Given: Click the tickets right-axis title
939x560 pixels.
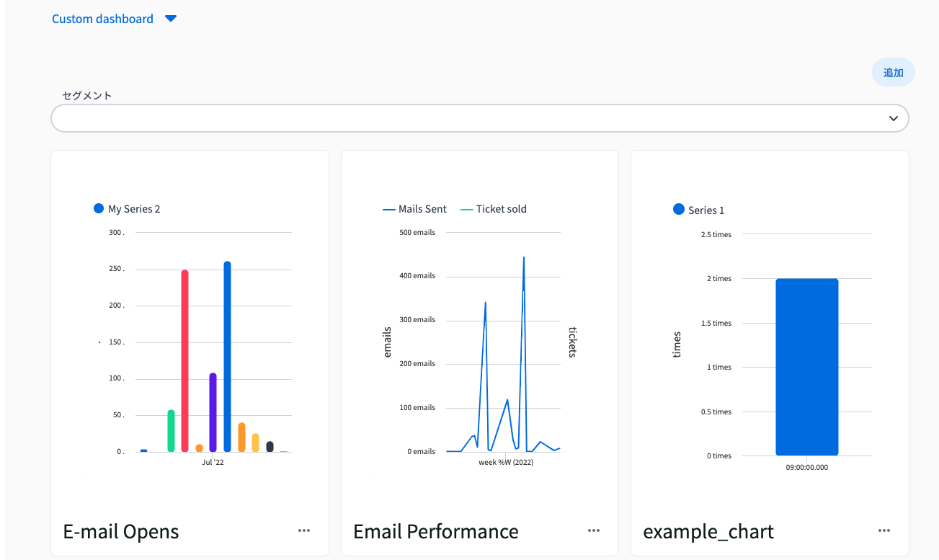Looking at the screenshot, I should (573, 342).
